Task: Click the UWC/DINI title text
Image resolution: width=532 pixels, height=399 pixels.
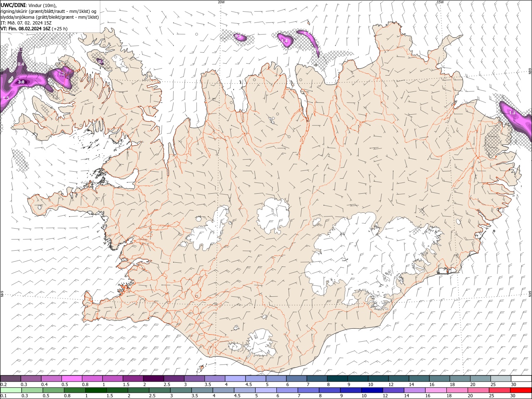Action: (14, 5)
